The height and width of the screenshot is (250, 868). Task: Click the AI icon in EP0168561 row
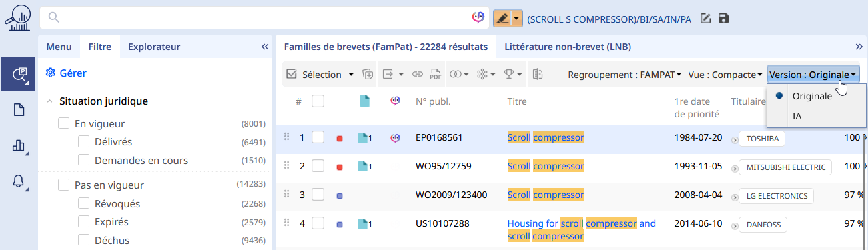(x=395, y=137)
